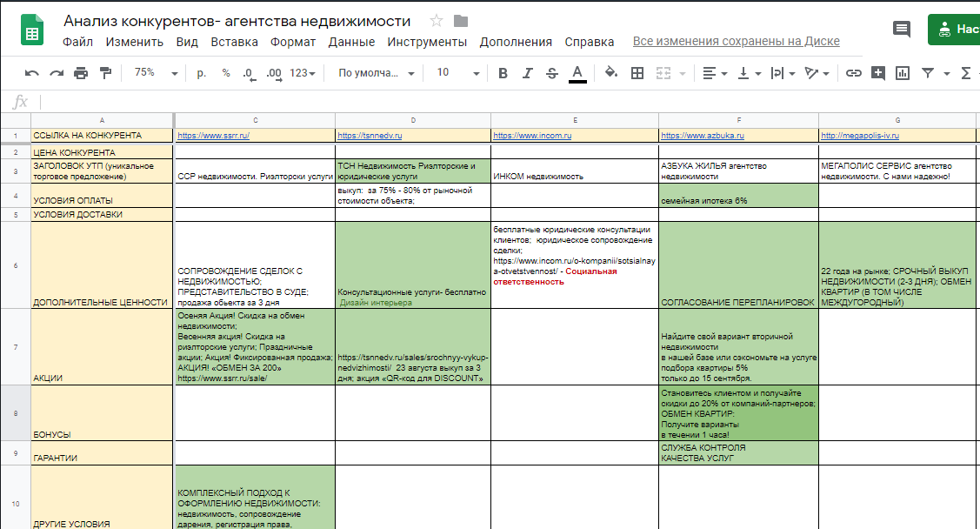Open Google Sheets home icon
The height and width of the screenshot is (529, 980).
click(x=32, y=30)
